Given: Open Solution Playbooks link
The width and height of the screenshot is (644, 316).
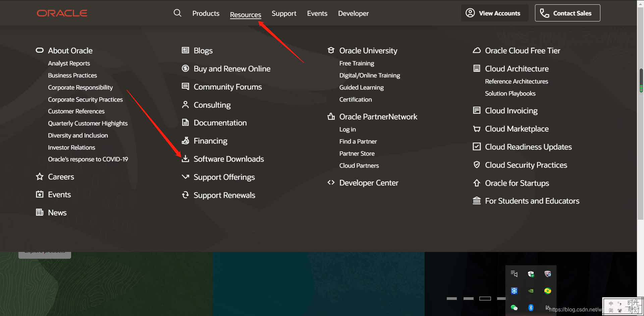Looking at the screenshot, I should 510,94.
